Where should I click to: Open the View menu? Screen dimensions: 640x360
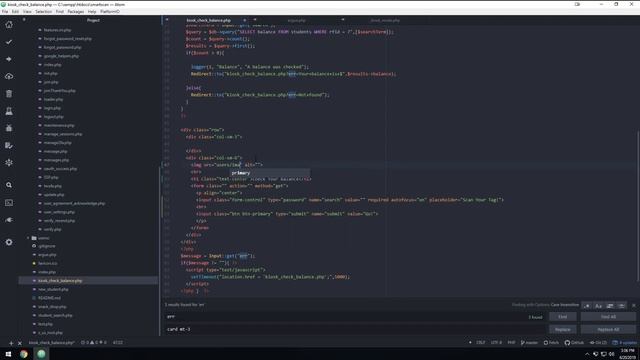27,11
